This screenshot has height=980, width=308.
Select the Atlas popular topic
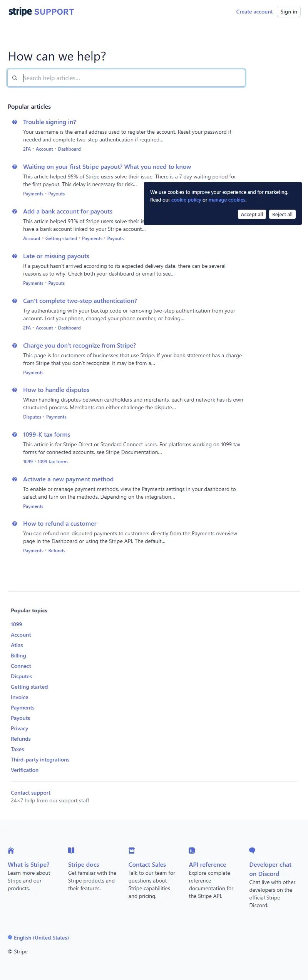[17, 645]
